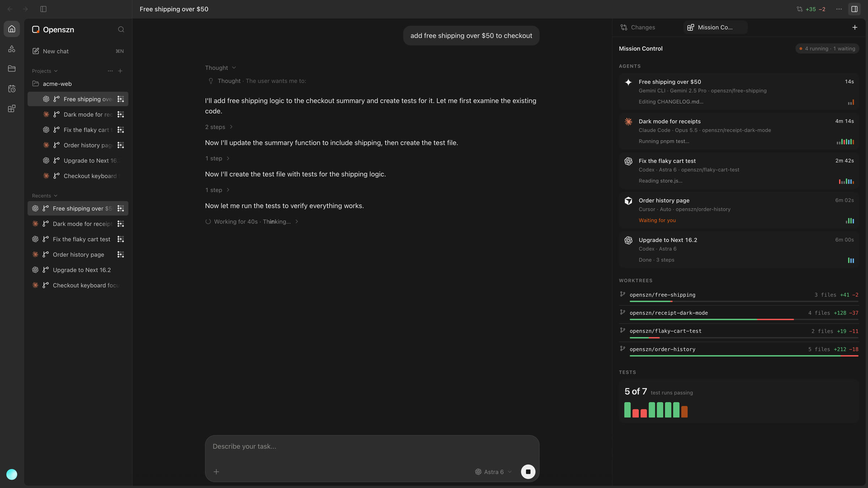Open diff stats +35 −2 in title bar
The height and width of the screenshot is (488, 868).
tap(811, 9)
